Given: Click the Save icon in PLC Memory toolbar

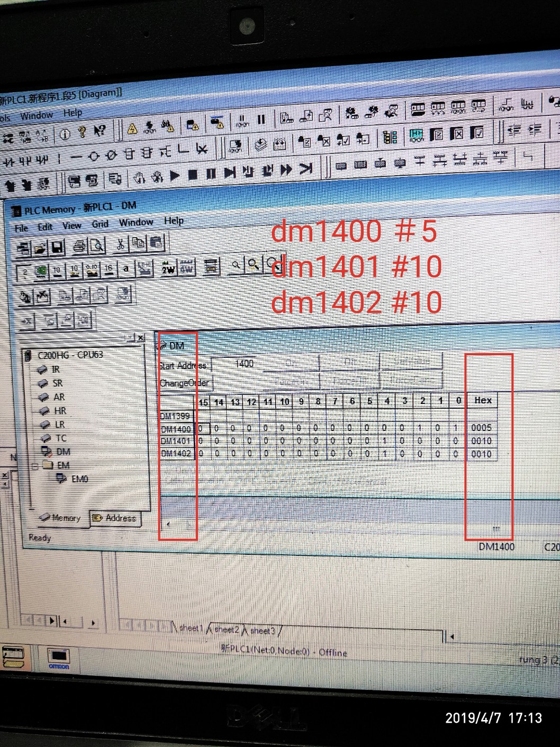Looking at the screenshot, I should [x=57, y=247].
